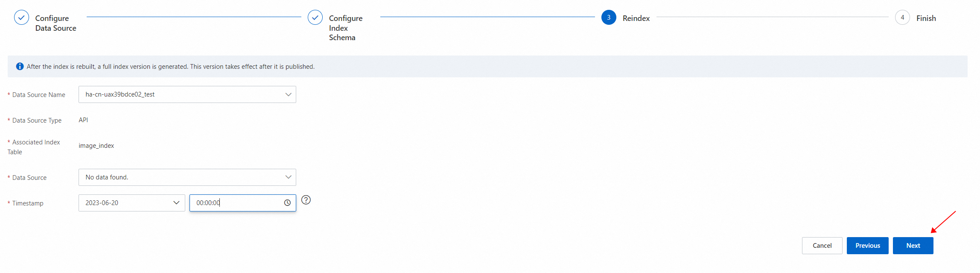Click the Timestamp help question-mark icon
980x273 pixels.
[306, 200]
